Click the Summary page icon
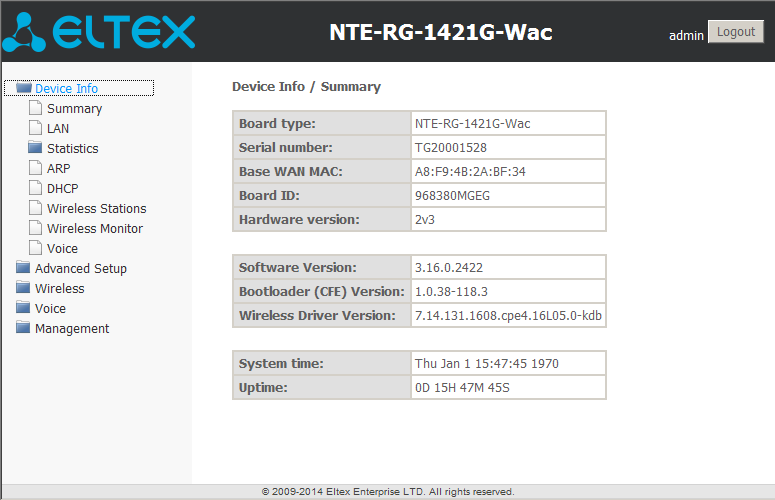This screenshot has width=775, height=500. (x=35, y=108)
